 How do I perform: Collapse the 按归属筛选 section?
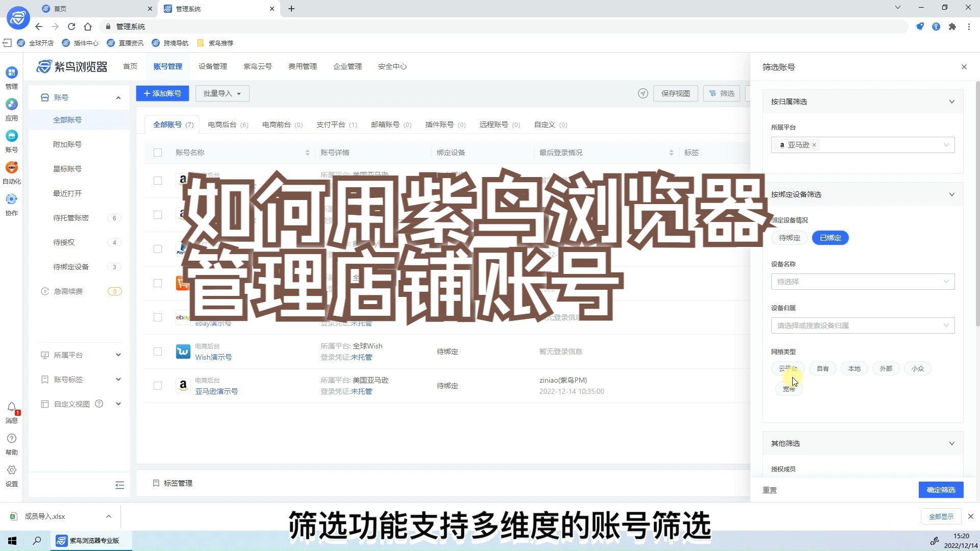click(x=952, y=102)
